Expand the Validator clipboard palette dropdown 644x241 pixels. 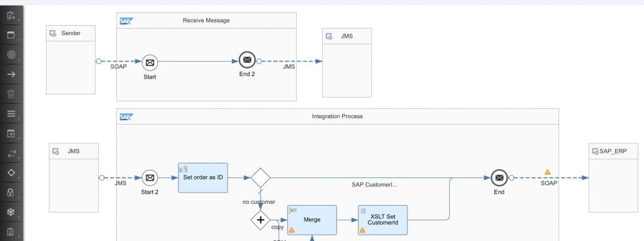pos(19,236)
